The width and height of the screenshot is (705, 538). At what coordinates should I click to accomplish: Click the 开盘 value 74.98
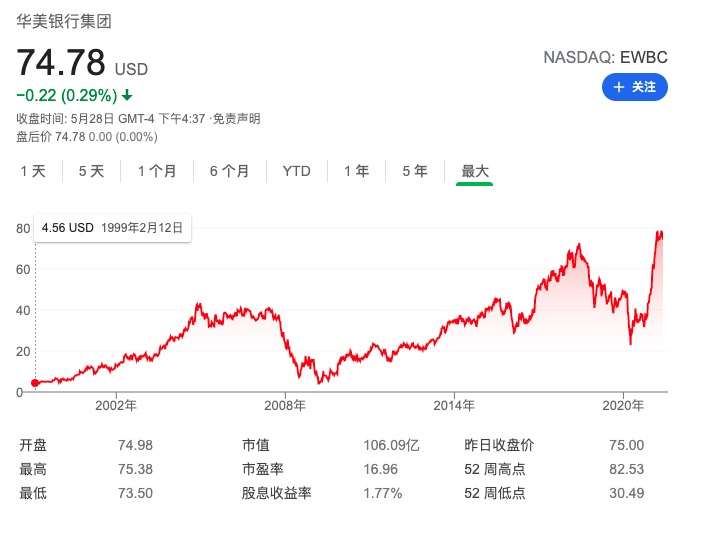[135, 445]
